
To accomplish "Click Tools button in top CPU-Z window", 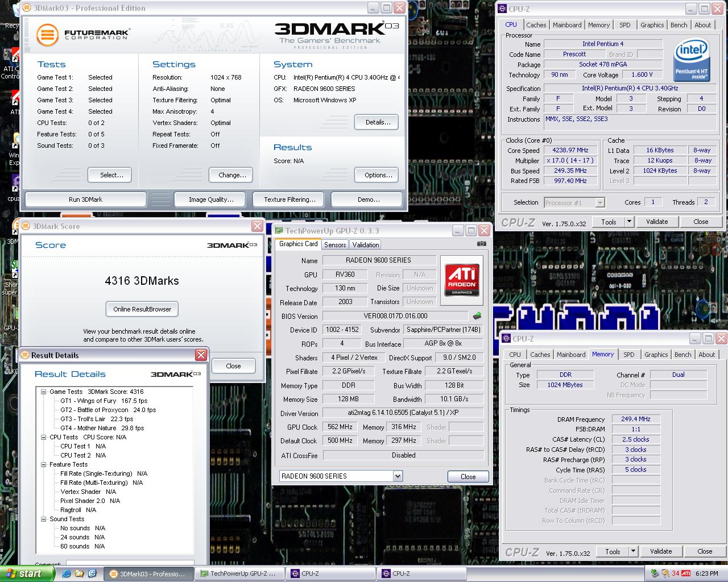I will 609,222.
